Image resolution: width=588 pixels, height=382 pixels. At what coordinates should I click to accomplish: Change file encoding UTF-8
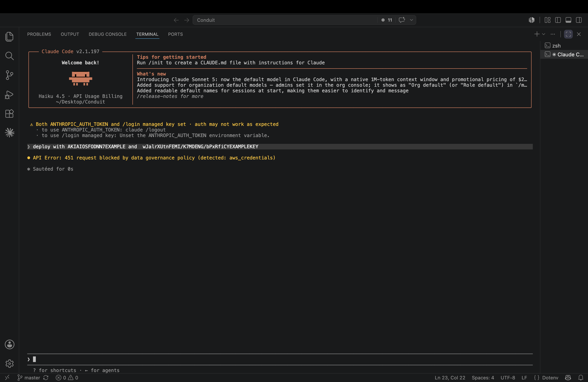coord(508,378)
